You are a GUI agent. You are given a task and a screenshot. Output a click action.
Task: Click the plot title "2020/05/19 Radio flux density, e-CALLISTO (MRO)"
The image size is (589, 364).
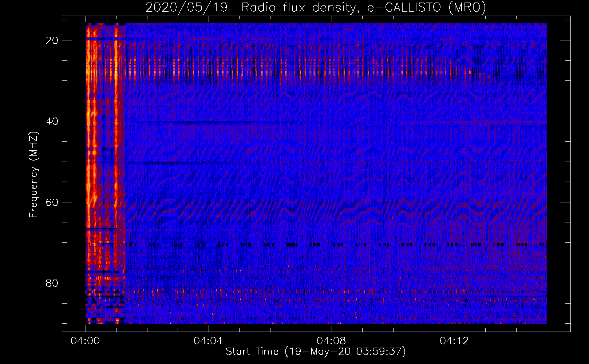[x=316, y=7]
